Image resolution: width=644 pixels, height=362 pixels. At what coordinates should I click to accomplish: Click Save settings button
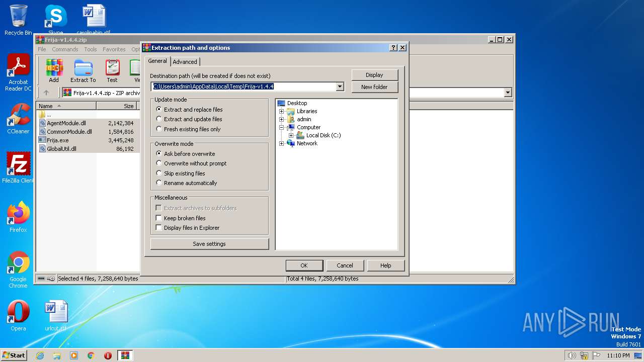point(209,244)
